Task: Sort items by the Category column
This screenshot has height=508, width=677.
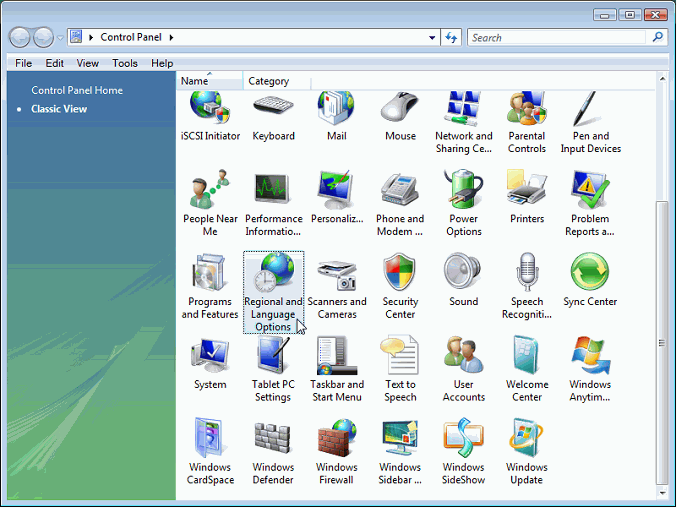Action: click(268, 81)
